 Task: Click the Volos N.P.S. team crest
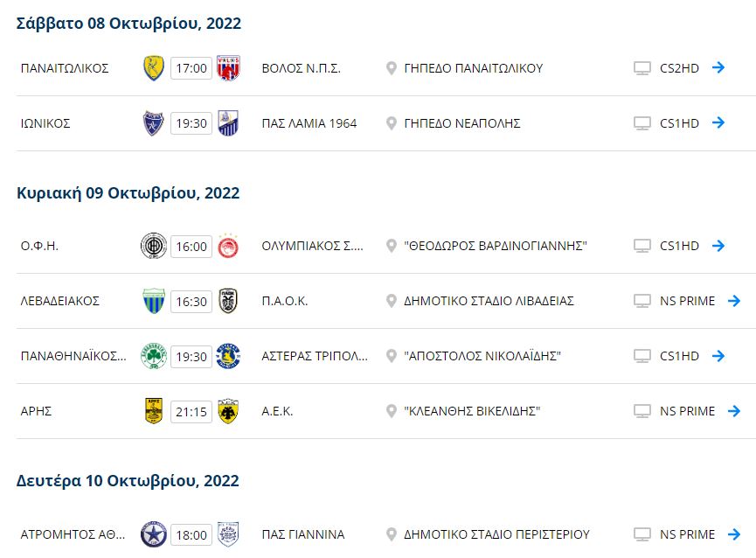(x=228, y=68)
